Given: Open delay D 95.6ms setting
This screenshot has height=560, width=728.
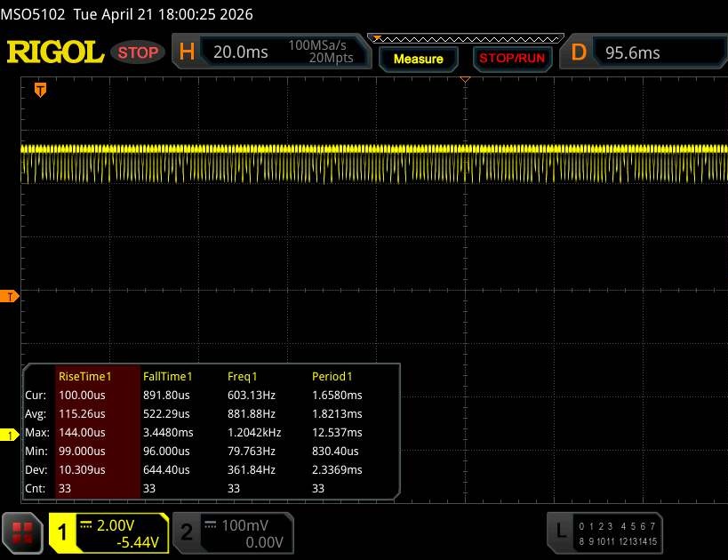Looking at the screenshot, I should 644,52.
